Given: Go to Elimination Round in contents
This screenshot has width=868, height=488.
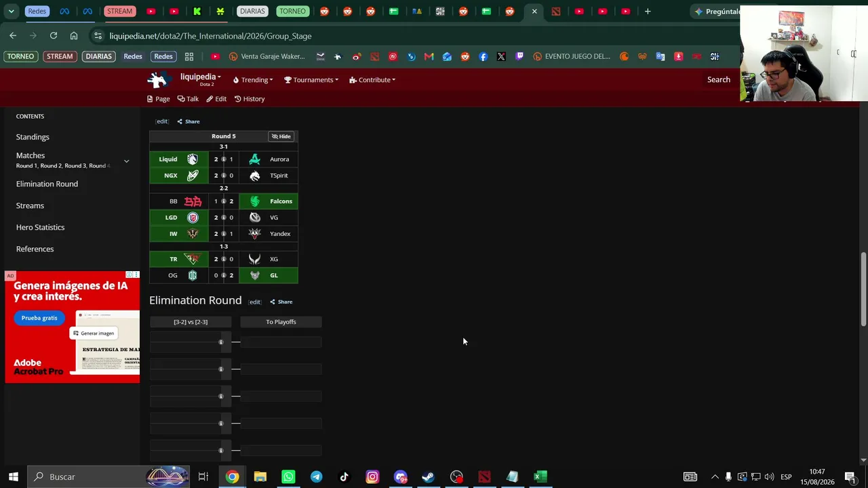Looking at the screenshot, I should (47, 184).
